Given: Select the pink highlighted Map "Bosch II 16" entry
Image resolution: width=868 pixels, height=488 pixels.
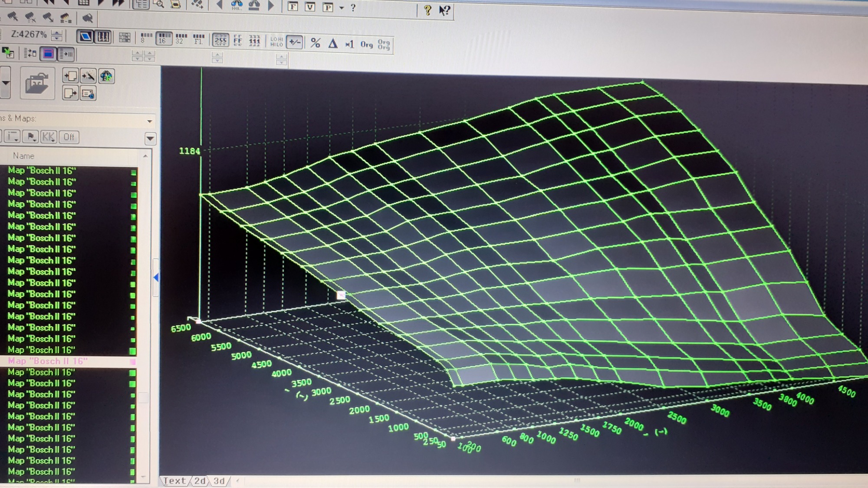Looking at the screenshot, I should click(48, 361).
